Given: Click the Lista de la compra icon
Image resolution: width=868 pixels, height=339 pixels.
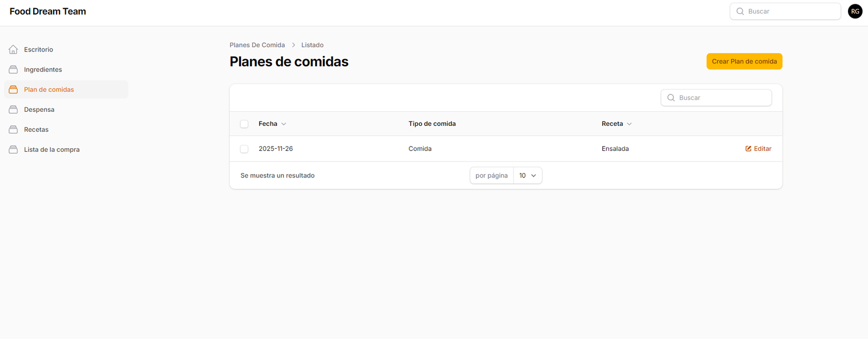Looking at the screenshot, I should [14, 150].
